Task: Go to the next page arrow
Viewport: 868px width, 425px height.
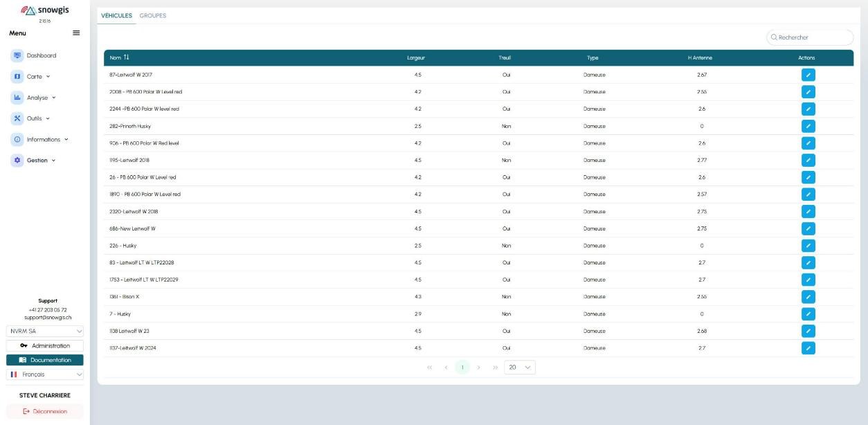Action: (479, 368)
